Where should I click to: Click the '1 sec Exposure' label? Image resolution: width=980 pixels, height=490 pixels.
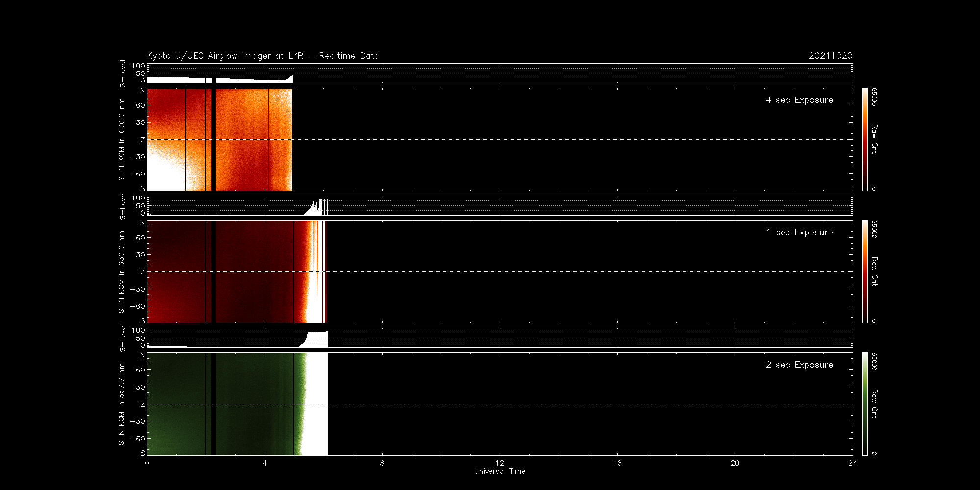pos(799,232)
